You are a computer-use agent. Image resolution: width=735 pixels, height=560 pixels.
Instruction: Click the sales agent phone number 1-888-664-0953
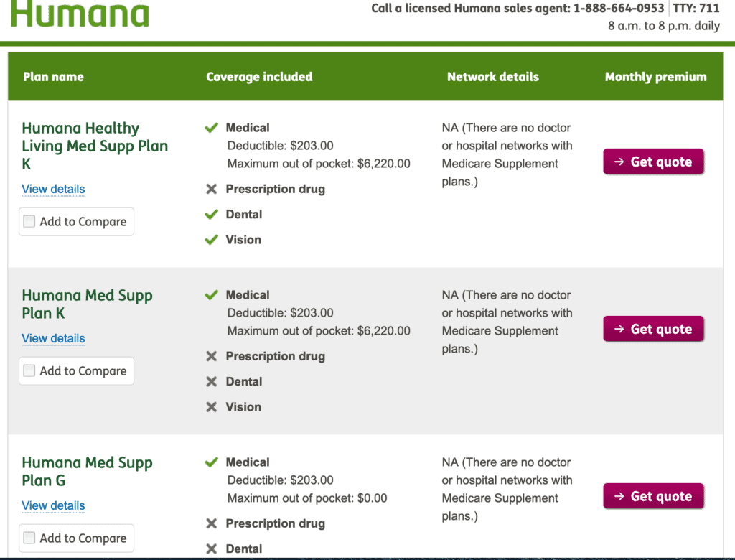(618, 9)
